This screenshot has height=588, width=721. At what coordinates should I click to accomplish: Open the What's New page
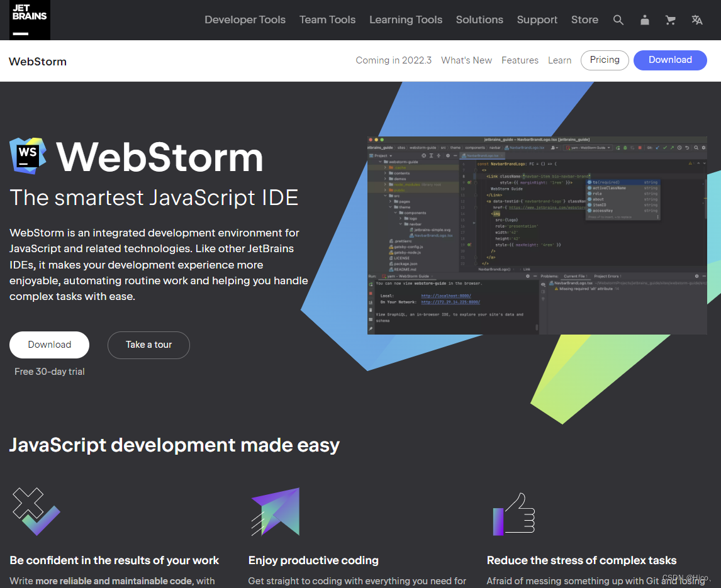point(466,60)
